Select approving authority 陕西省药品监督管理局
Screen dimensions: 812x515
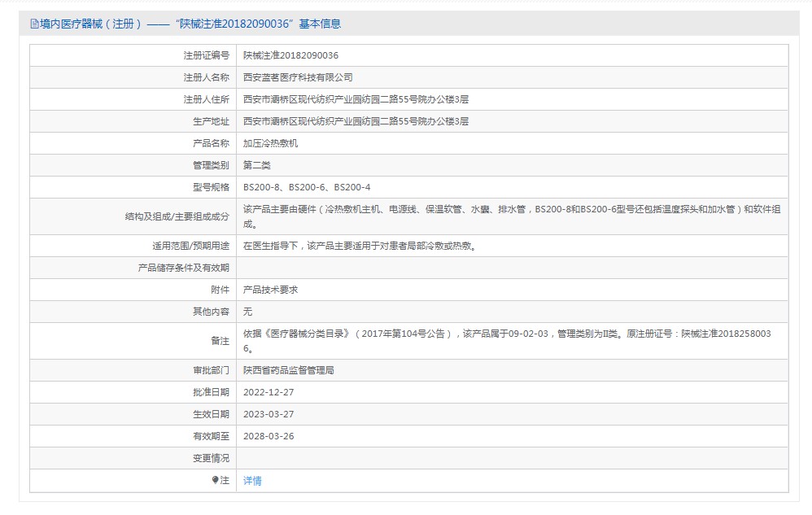point(289,370)
